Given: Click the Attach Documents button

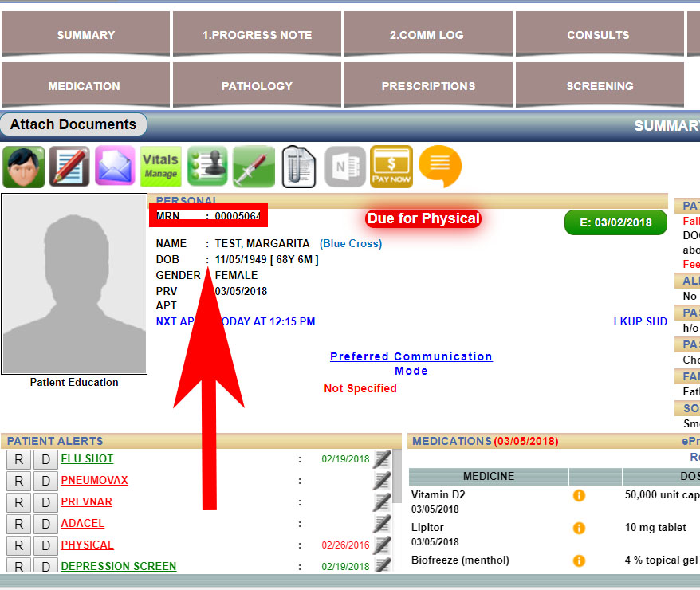Looking at the screenshot, I should pos(73,124).
